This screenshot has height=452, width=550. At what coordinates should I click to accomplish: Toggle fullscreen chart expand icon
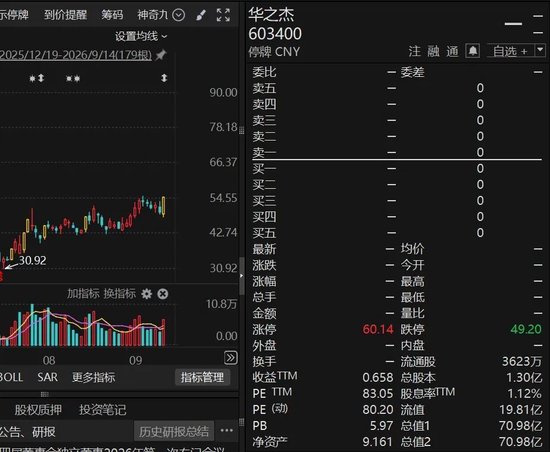point(223,15)
